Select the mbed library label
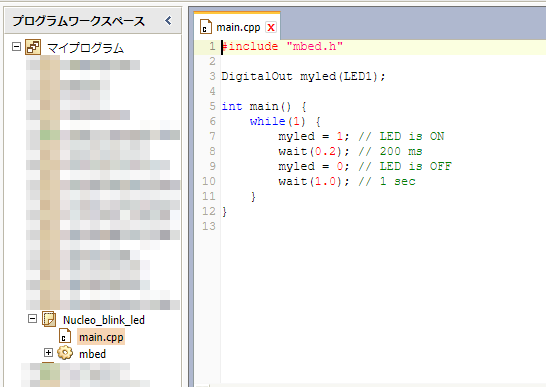This screenshot has width=546, height=387. click(92, 354)
